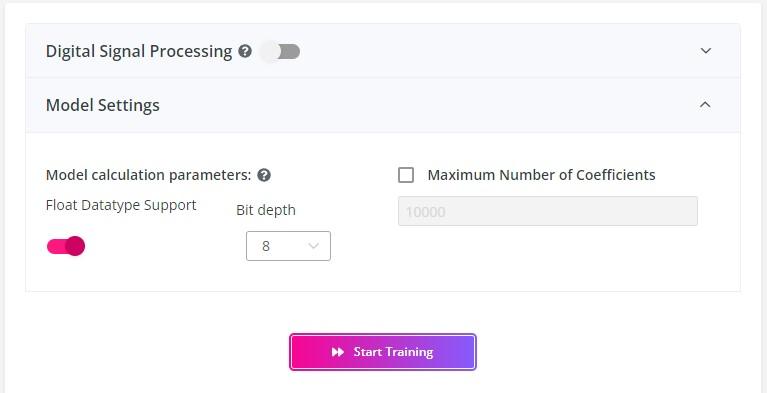767x393 pixels.
Task: Start training with the gradient button
Action: point(383,352)
